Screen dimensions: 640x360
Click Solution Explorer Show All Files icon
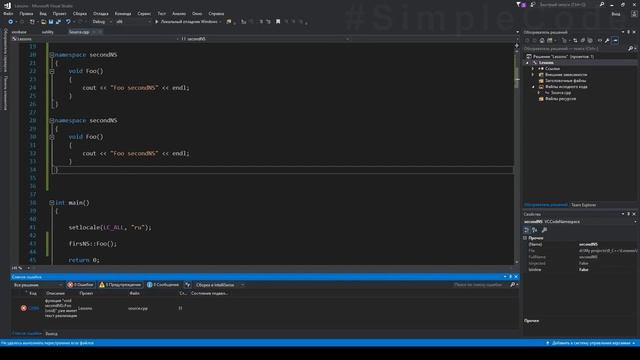click(590, 40)
